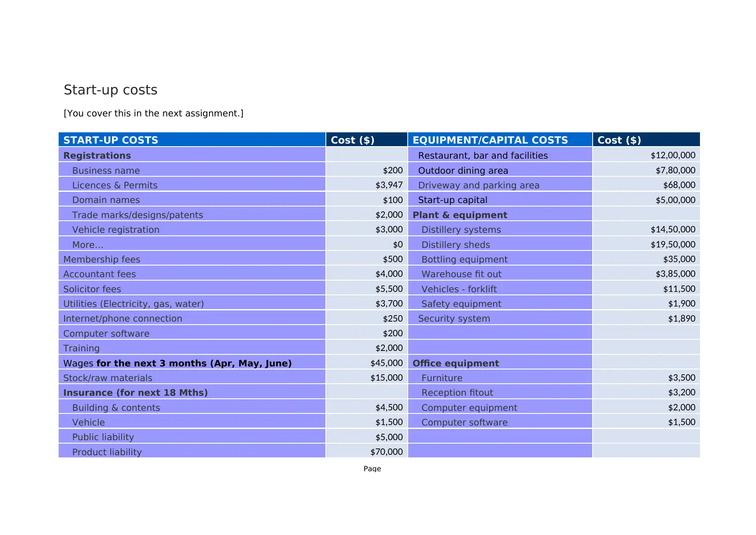Screen dimensions: 756x535
Task: Click the Start-up capital row
Action: coord(453,200)
